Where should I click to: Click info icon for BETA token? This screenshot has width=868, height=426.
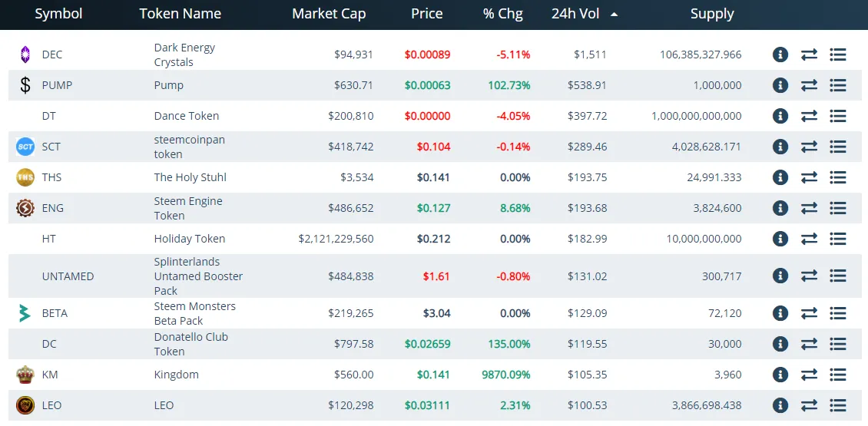[x=780, y=313]
